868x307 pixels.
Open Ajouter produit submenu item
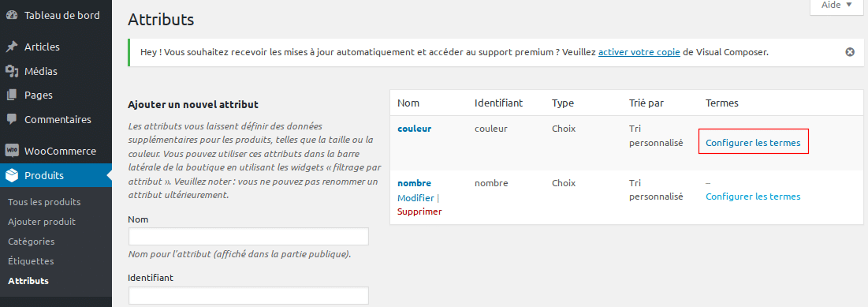tap(42, 222)
